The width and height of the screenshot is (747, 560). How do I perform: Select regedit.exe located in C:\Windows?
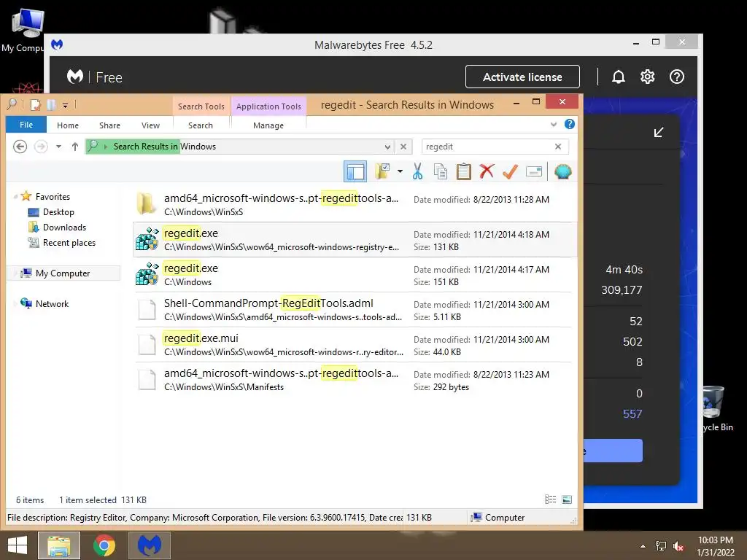tap(353, 274)
